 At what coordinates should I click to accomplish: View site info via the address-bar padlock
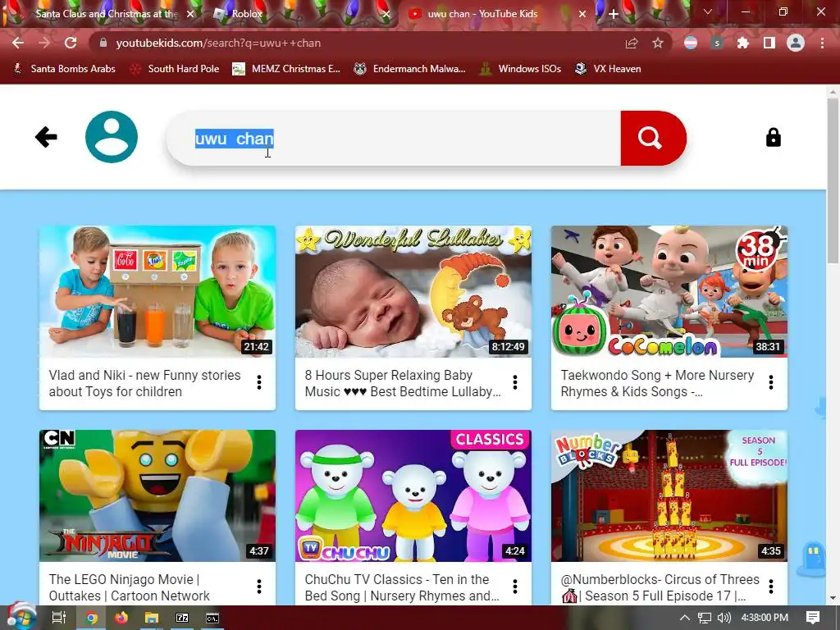click(103, 43)
